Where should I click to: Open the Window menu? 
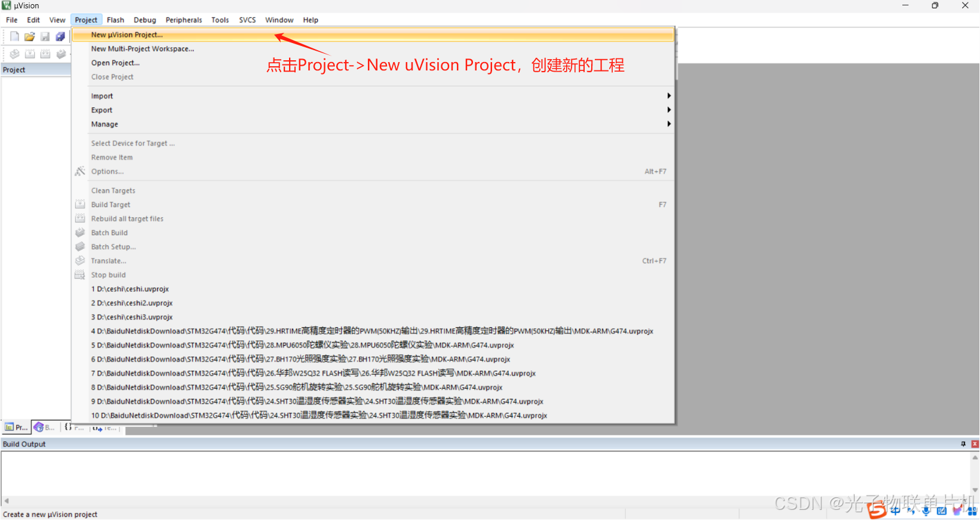pos(279,20)
